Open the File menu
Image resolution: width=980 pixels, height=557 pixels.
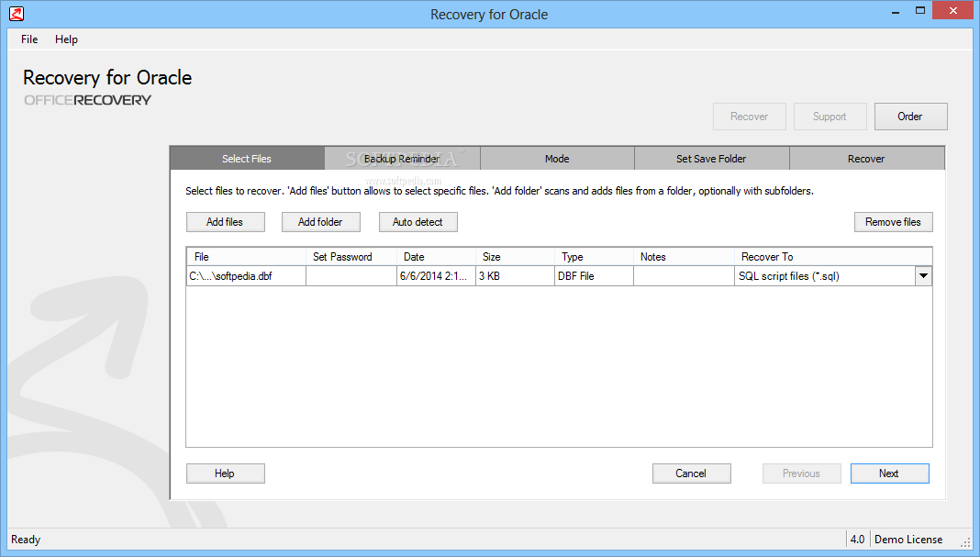pos(29,39)
